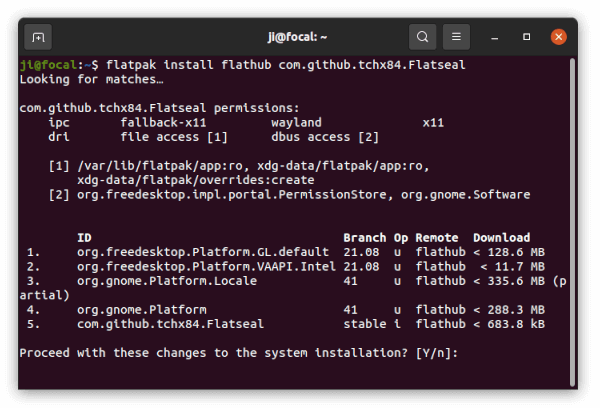Click the 'file access [1]' permission text
Viewport: 600px width, 408px height.
click(x=174, y=137)
